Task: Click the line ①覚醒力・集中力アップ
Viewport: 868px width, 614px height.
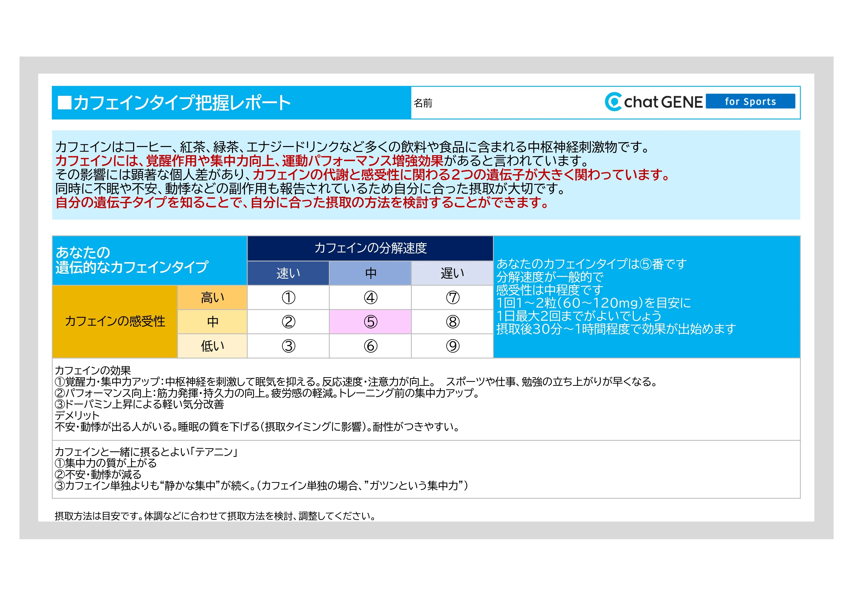Action: 356,382
